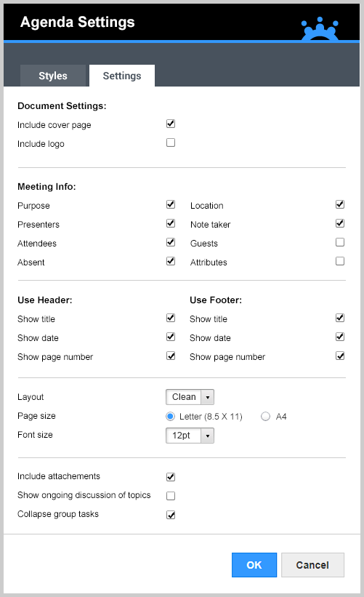Uncheck the Note taker checkbox
Viewport: 364px width, 597px height.
tap(340, 223)
